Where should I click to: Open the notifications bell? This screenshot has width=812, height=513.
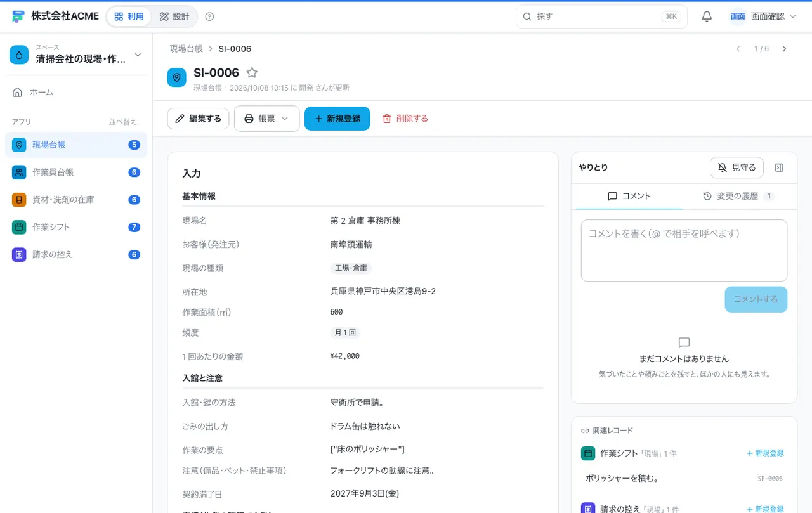click(707, 16)
